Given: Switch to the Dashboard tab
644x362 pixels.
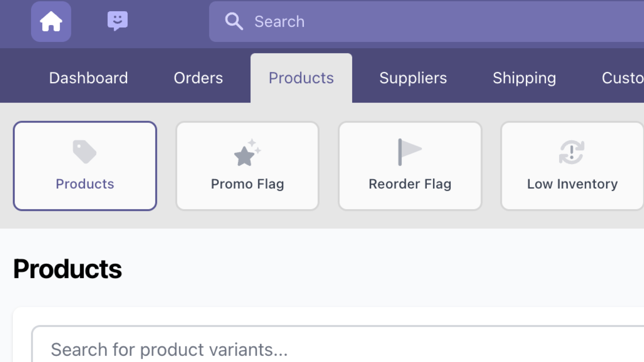Looking at the screenshot, I should pyautogui.click(x=89, y=78).
